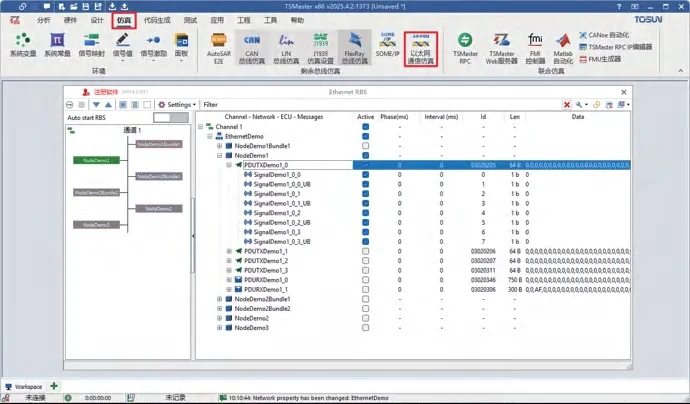Check Active for NodeDemo1Bundle1

pyautogui.click(x=365, y=146)
